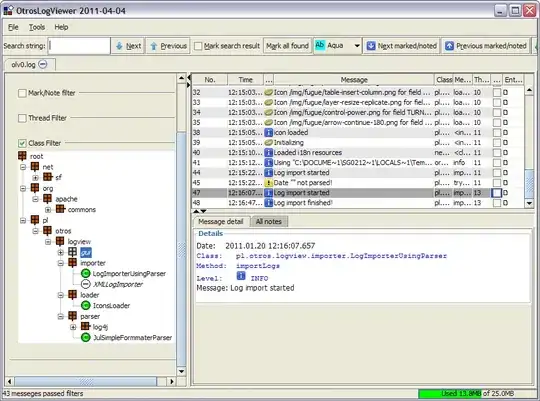Click the close icon on olv0.log tab
The image size is (540, 401).
[x=43, y=64]
